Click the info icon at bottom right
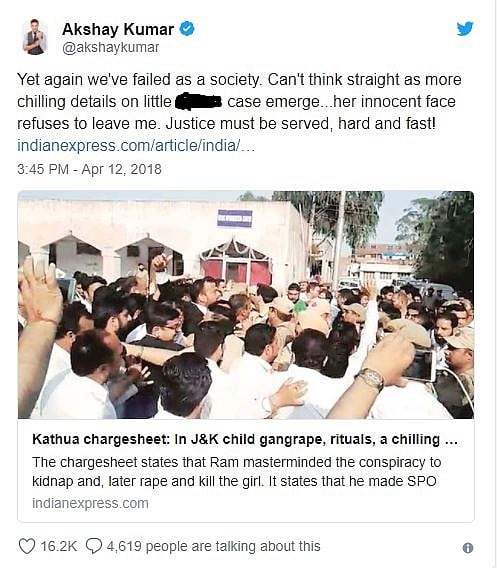This screenshot has height=568, width=497. click(468, 548)
